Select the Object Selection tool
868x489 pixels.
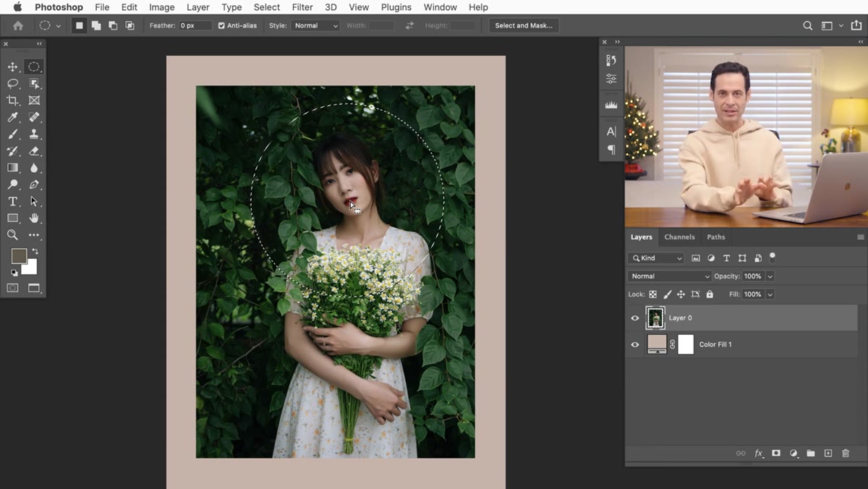coord(34,83)
